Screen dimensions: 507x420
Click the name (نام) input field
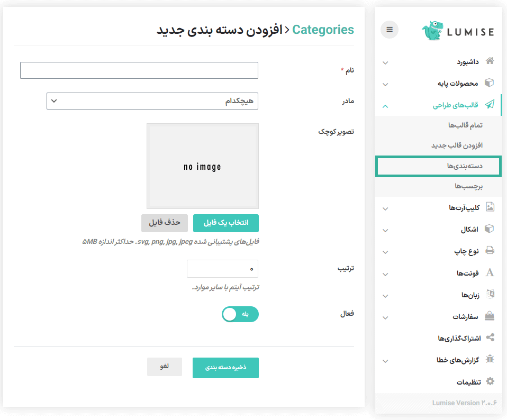(x=139, y=70)
